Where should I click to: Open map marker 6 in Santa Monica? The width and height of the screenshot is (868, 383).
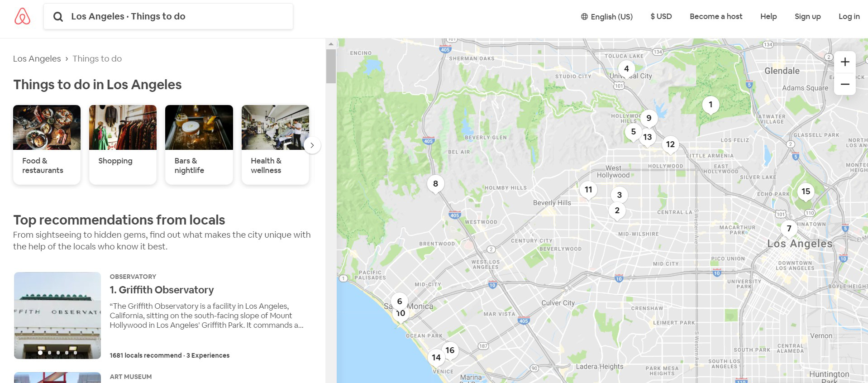399,302
